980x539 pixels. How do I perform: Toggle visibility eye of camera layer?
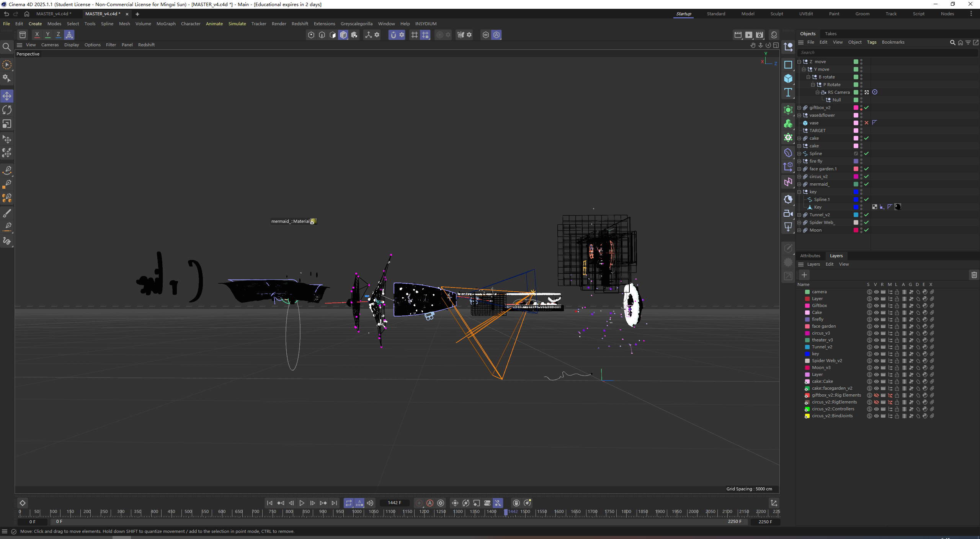tap(876, 292)
